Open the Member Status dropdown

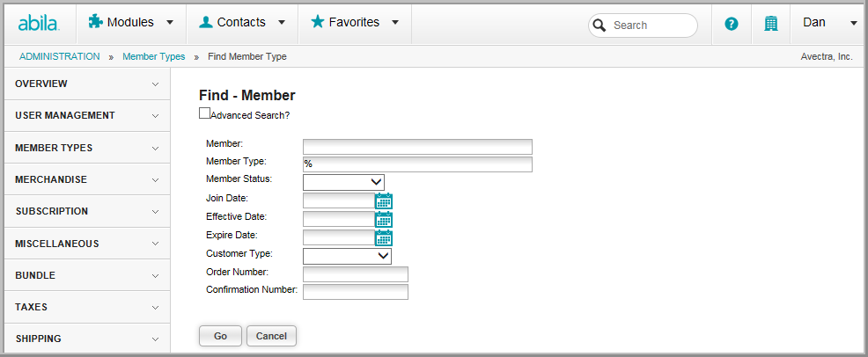click(343, 182)
